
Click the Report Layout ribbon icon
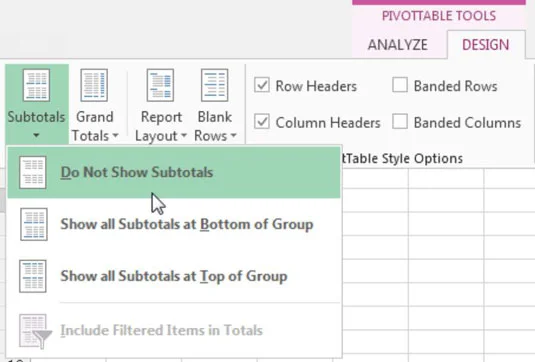click(160, 85)
